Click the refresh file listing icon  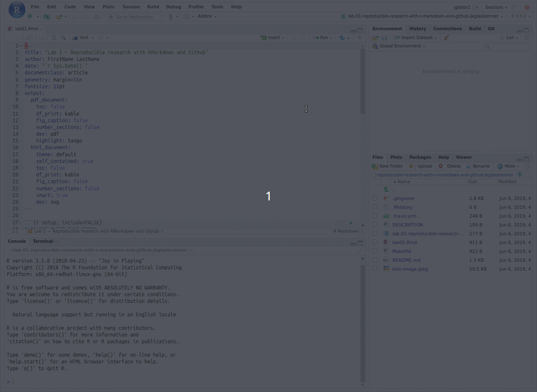coord(527,166)
